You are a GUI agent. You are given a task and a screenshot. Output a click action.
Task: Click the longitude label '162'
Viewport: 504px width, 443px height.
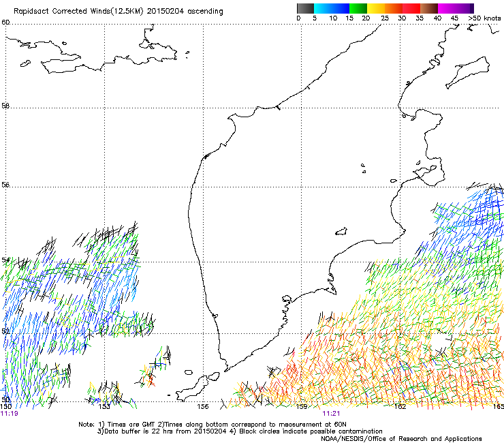point(400,407)
